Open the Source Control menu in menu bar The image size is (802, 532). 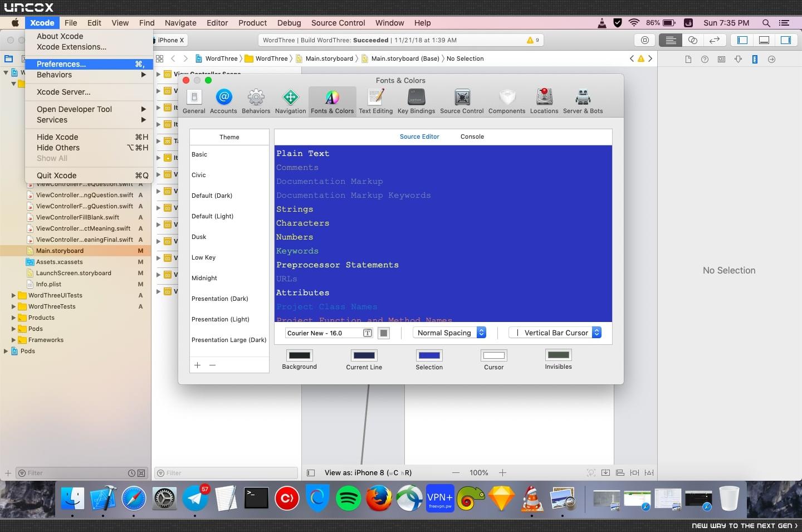pyautogui.click(x=338, y=23)
